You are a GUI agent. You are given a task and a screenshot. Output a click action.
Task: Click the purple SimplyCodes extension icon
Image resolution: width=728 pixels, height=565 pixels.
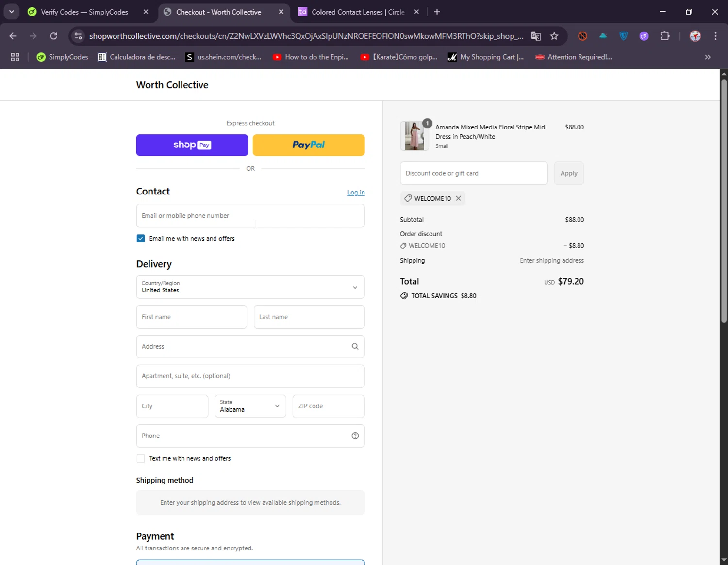pos(644,36)
